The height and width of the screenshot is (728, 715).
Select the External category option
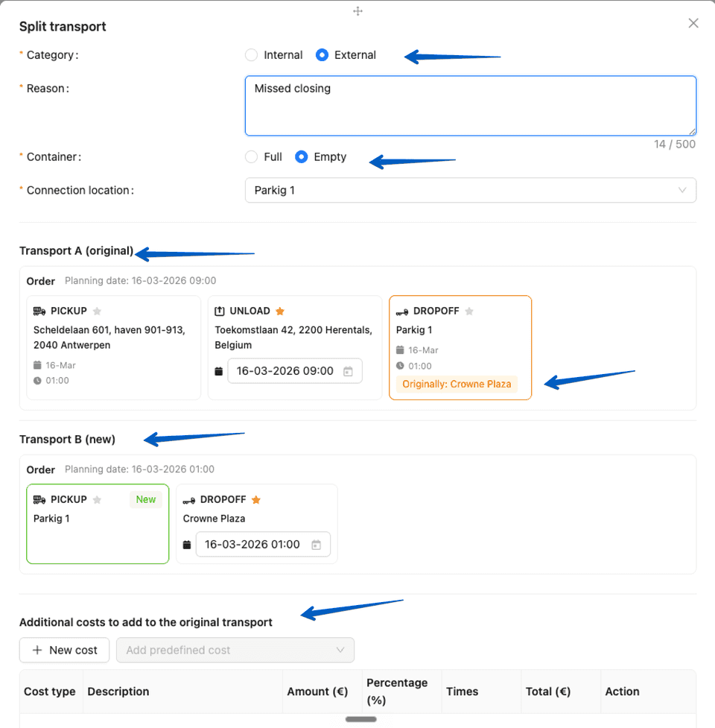322,55
